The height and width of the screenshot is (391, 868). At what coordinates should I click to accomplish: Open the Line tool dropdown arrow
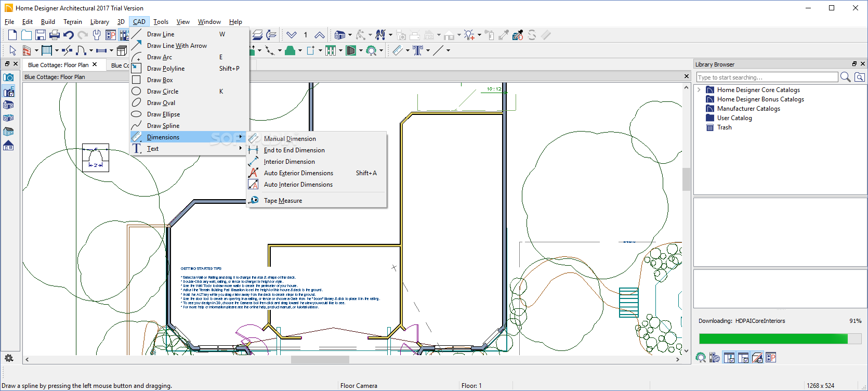coord(448,50)
